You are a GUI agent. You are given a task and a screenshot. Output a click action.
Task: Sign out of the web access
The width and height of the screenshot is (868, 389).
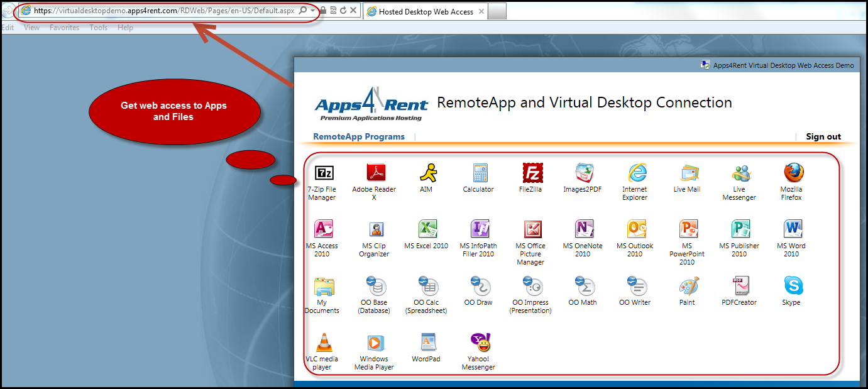pyautogui.click(x=823, y=136)
